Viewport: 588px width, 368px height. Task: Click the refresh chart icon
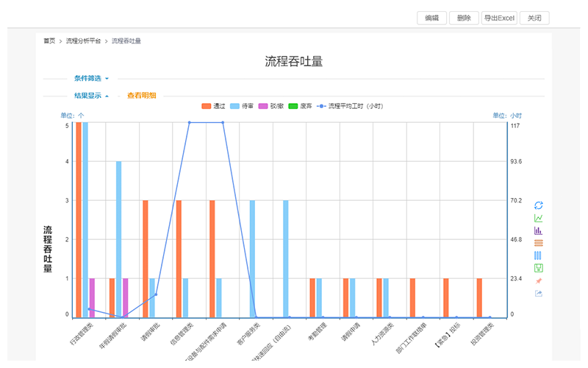538,205
